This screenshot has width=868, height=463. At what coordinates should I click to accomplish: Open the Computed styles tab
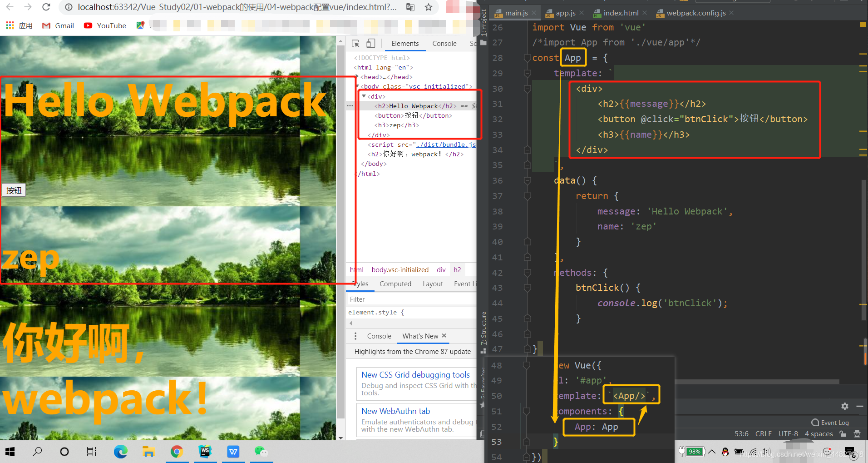pos(395,284)
